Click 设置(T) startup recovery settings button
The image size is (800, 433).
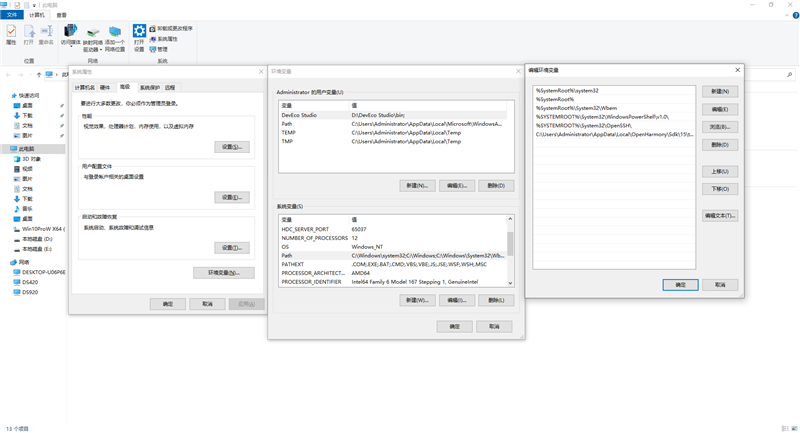click(x=232, y=248)
